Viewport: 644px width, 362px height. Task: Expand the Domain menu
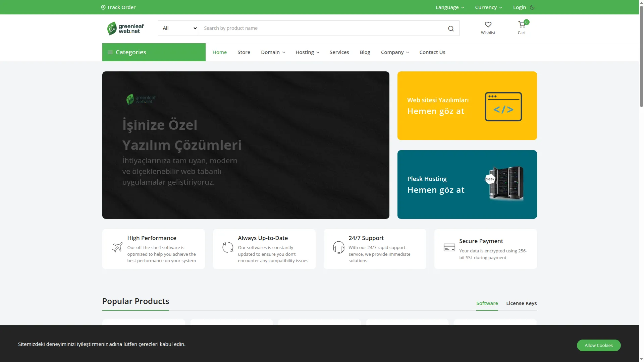click(273, 52)
